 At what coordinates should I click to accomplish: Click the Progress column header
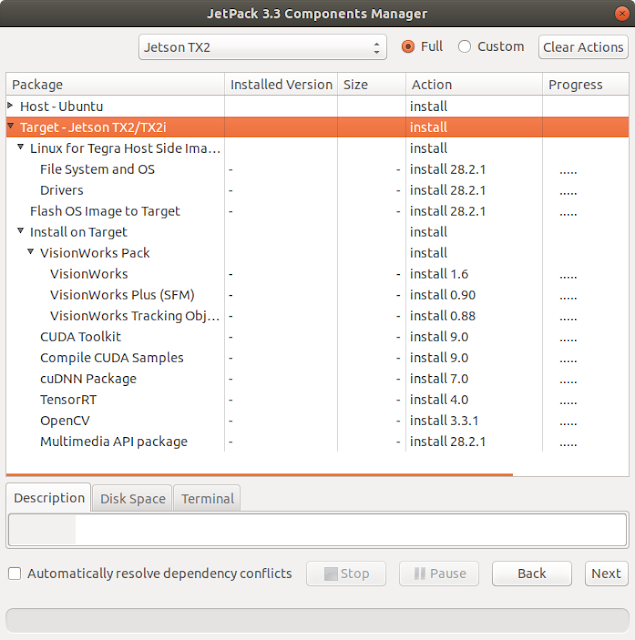coord(586,84)
